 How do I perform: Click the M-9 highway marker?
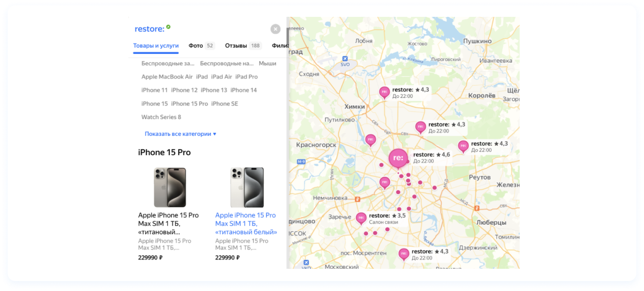(x=301, y=162)
